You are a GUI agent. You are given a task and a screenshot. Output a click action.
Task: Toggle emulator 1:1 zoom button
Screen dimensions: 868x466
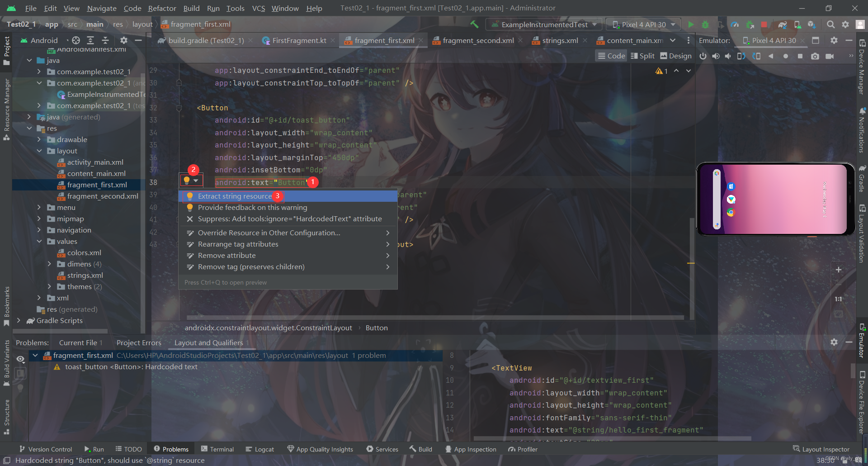839,299
